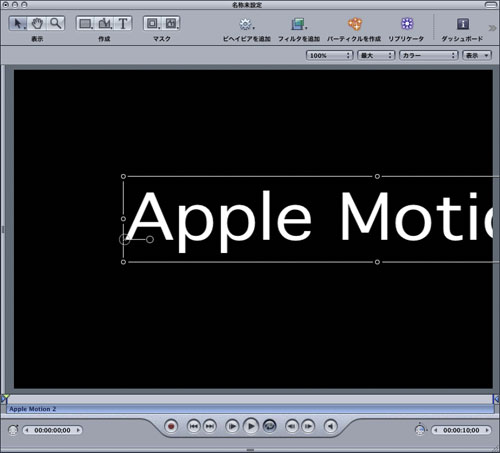The height and width of the screenshot is (453, 500).
Task: Click the toolbar toggle pill at title bar
Action: point(491,5)
